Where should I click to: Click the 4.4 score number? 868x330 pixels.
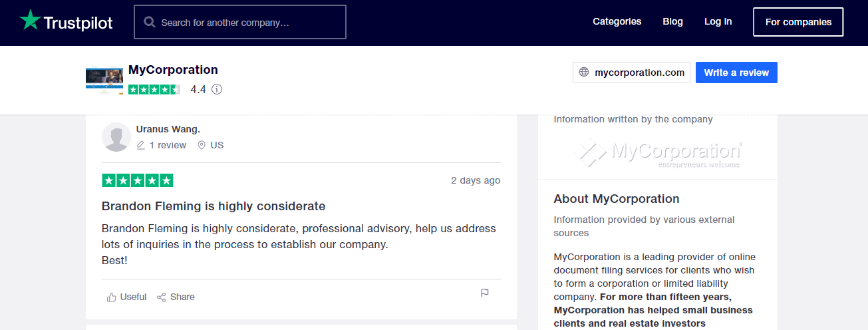coord(198,89)
